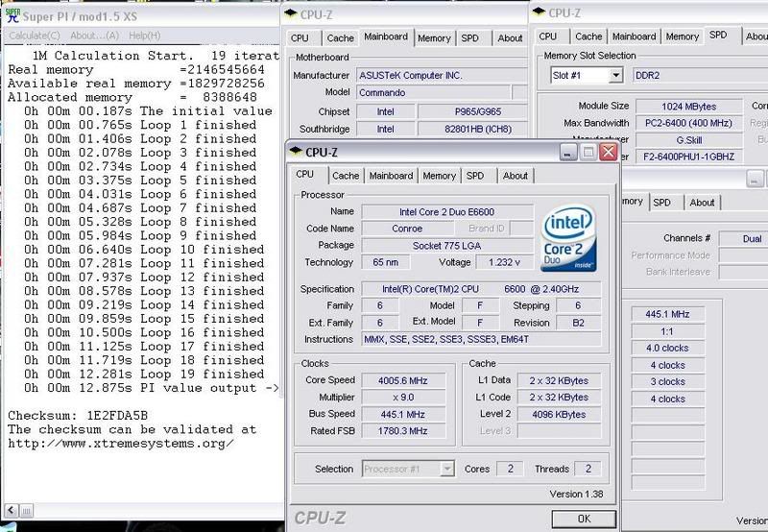Switch to Memory tab in front CPU-Z window
This screenshot has height=532, width=768.
click(x=440, y=176)
